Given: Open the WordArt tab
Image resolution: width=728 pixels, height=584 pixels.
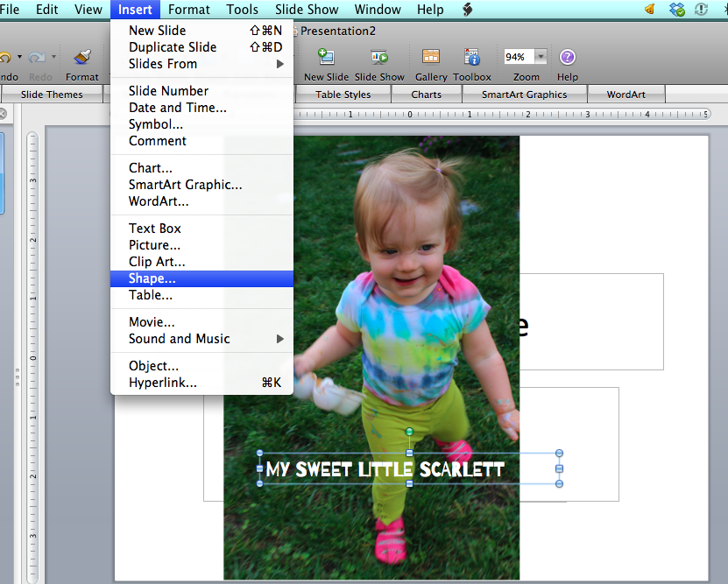Looking at the screenshot, I should coord(626,95).
